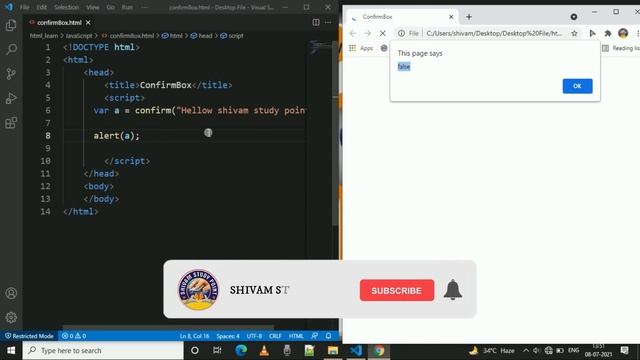
Task: Open the File menu in VS Code
Action: [24, 7]
